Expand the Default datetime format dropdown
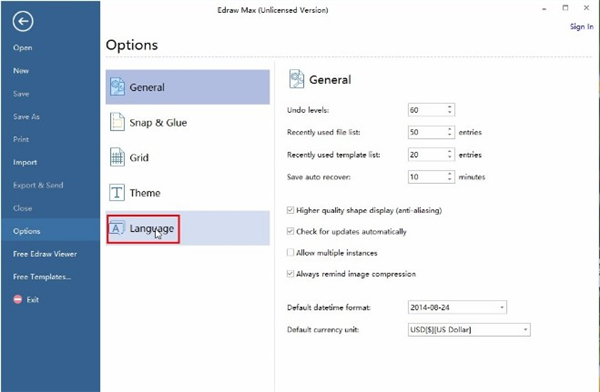Screen dimensions: 600x392 (x=457, y=307)
